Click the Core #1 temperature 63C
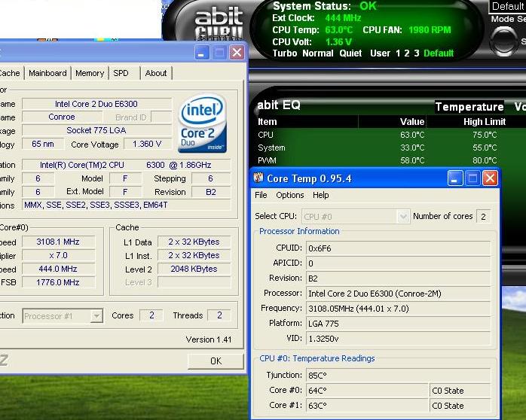 367,406
